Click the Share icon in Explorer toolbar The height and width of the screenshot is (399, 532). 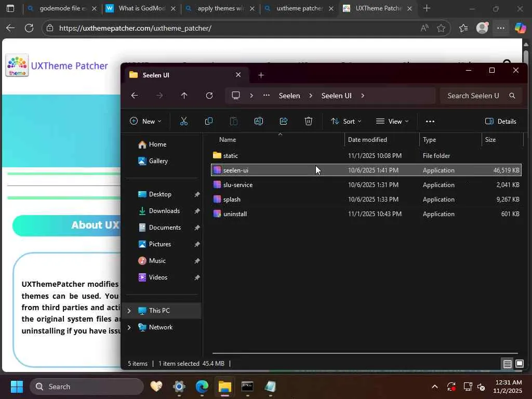point(283,121)
